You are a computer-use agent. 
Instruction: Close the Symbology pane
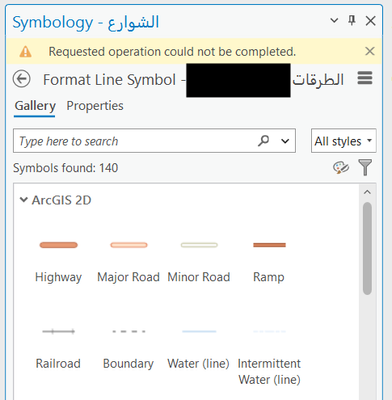pyautogui.click(x=371, y=21)
